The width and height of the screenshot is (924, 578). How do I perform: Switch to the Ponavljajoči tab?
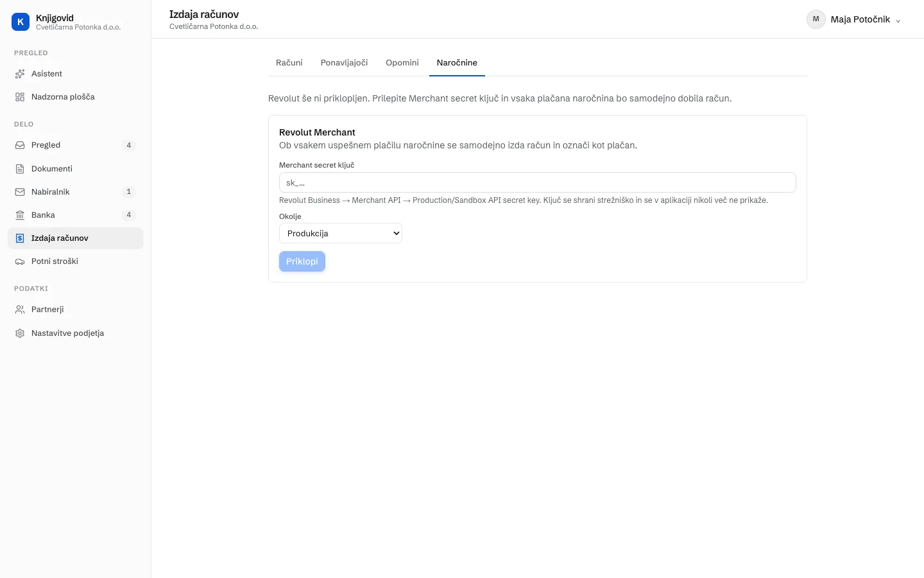point(344,62)
